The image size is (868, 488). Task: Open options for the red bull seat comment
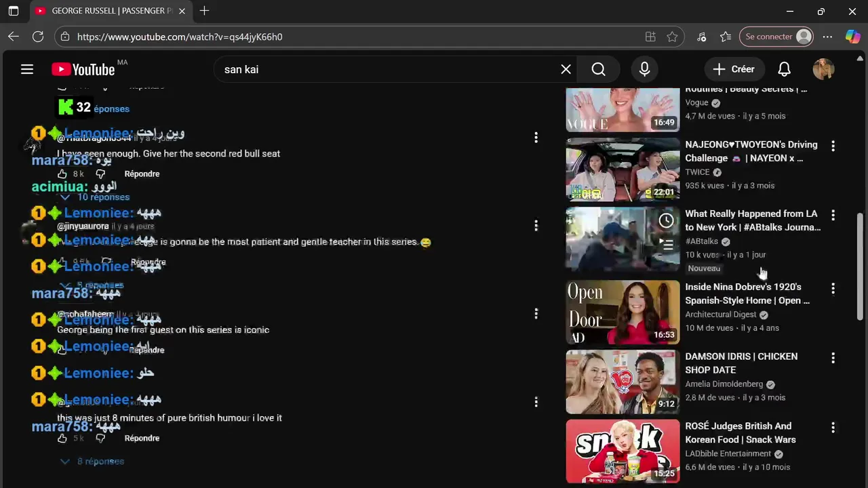point(536,138)
